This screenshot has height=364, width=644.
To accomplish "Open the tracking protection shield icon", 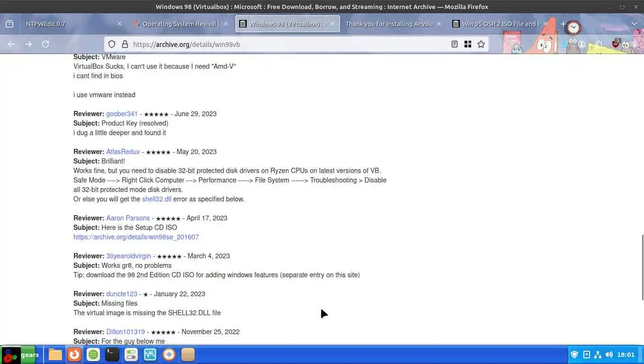I will click(112, 44).
